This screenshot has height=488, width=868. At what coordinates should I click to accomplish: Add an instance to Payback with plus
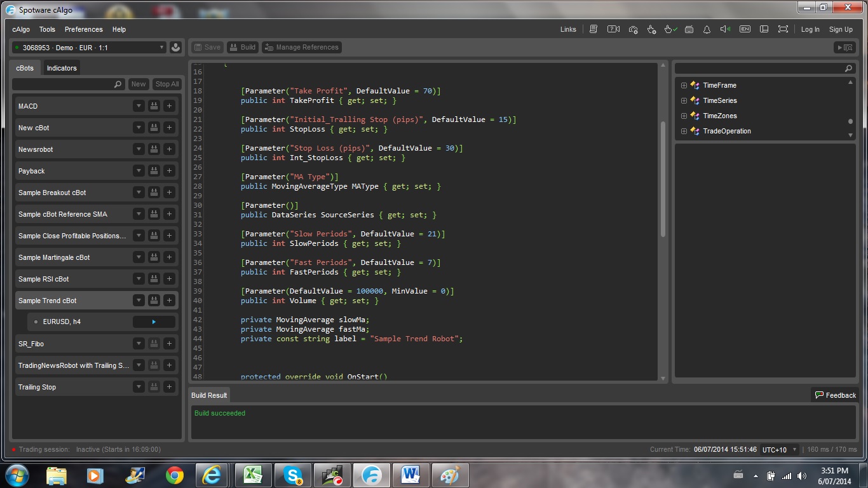tap(169, 171)
